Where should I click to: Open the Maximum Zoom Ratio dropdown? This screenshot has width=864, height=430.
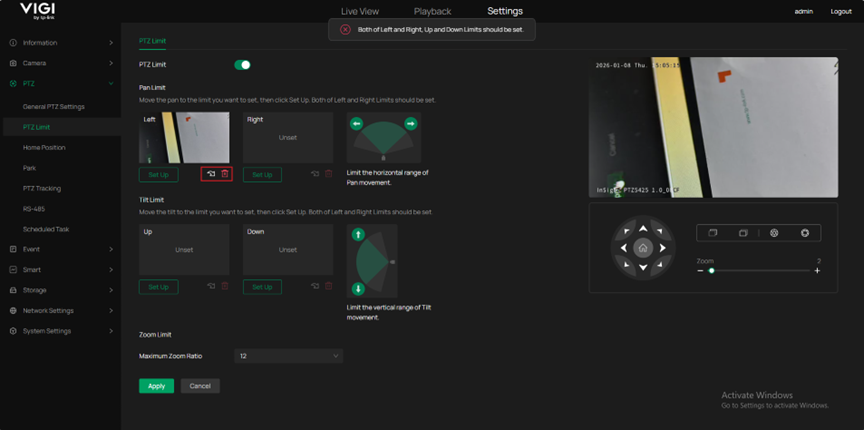288,356
